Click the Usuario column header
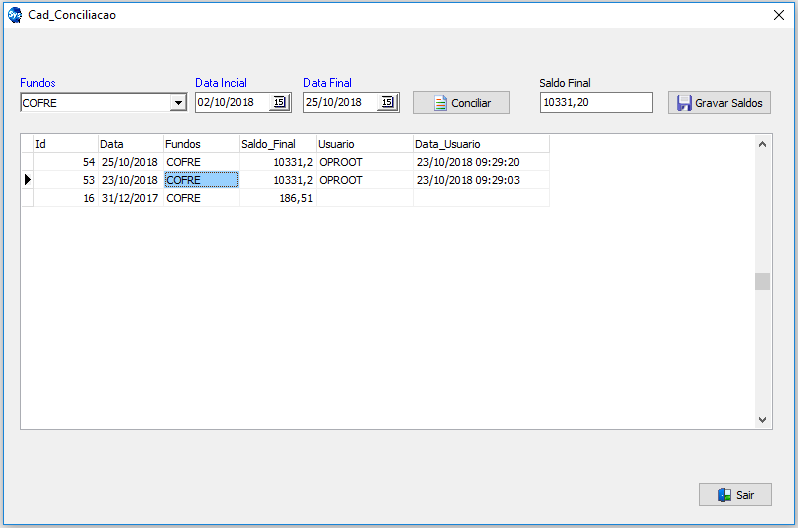 click(x=364, y=144)
